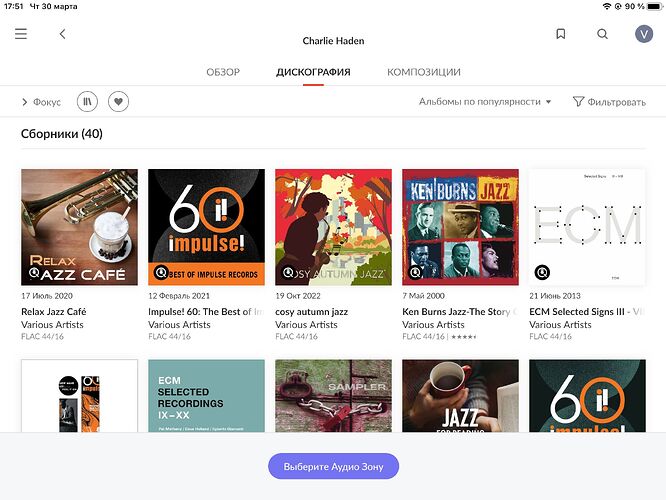666x500 pixels.
Task: Open ECM Selected Signs III cover
Action: point(587,227)
